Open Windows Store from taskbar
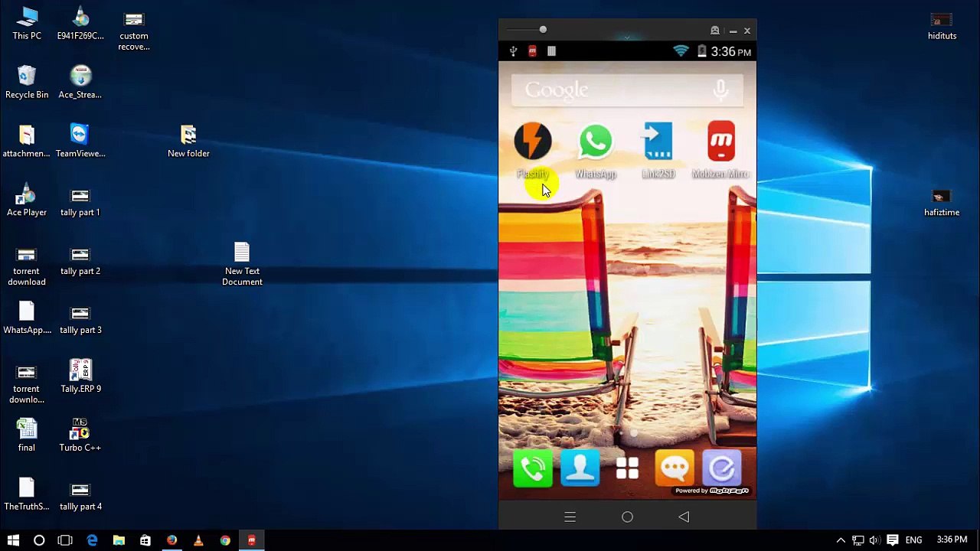This screenshot has width=980, height=551. point(145,540)
